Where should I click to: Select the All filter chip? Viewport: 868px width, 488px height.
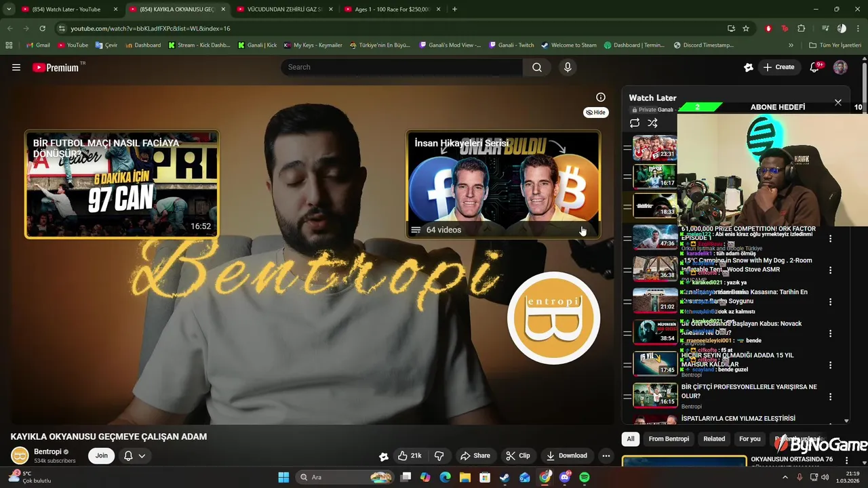(x=631, y=439)
